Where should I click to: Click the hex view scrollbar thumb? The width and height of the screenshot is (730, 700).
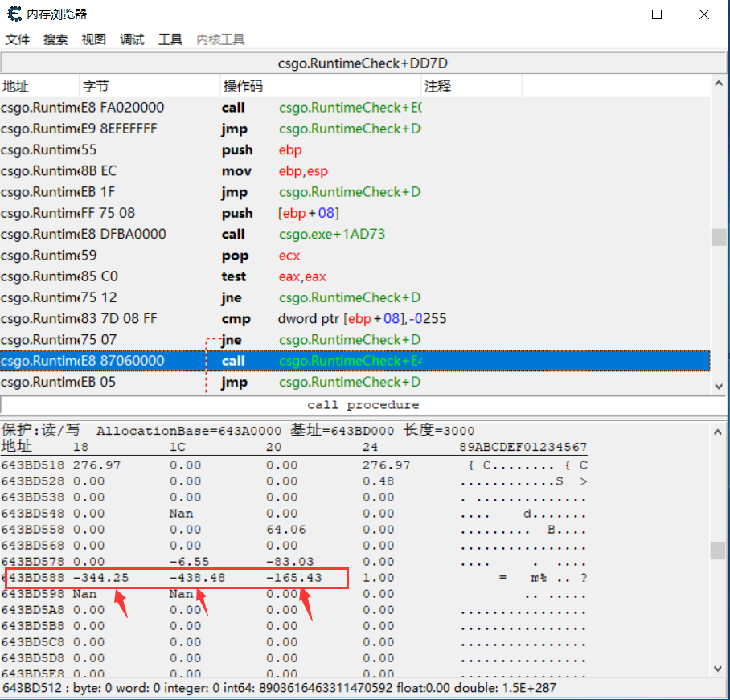point(719,551)
